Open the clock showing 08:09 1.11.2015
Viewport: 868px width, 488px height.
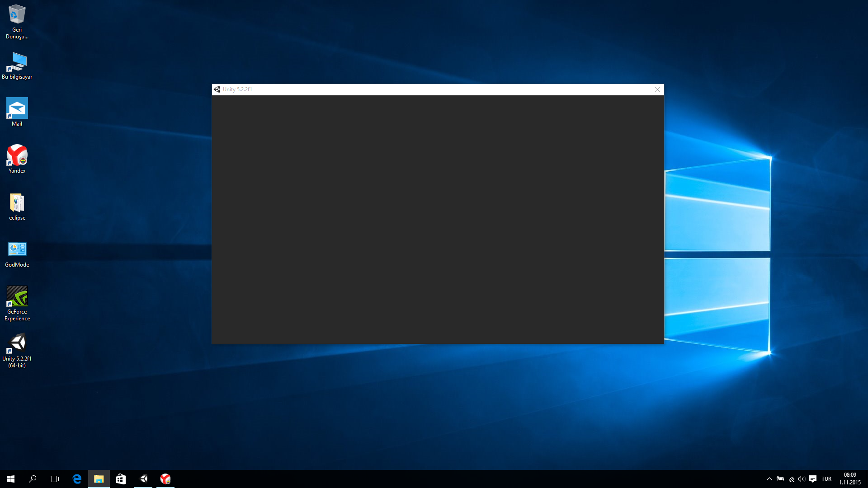(850, 479)
